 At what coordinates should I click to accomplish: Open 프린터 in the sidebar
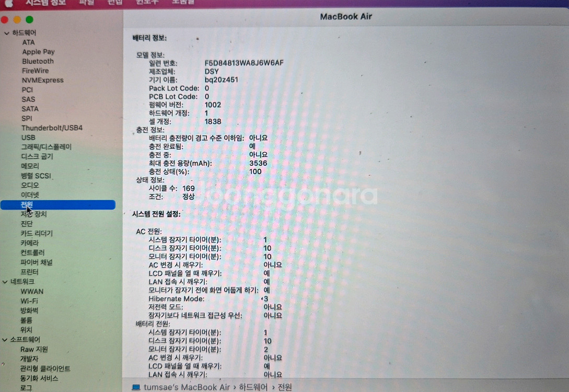(29, 272)
